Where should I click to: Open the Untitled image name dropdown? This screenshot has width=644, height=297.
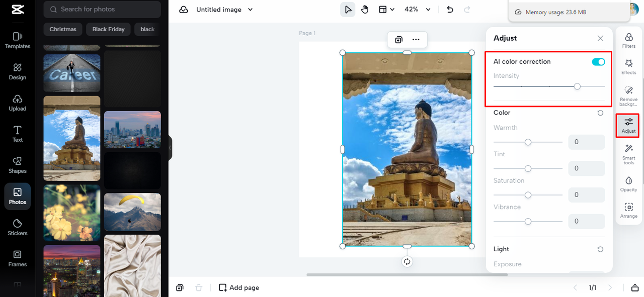click(x=224, y=10)
